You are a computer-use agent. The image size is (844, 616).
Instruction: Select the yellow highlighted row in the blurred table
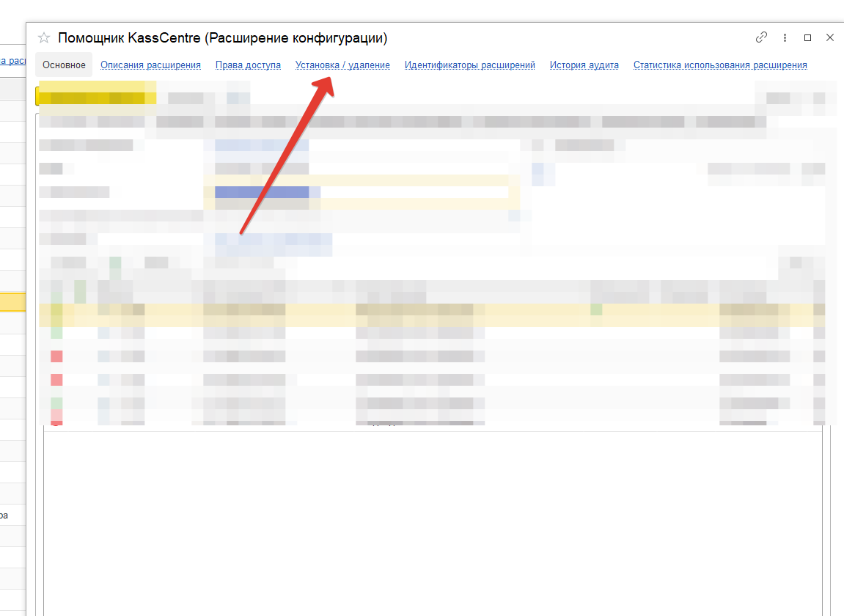(433, 315)
